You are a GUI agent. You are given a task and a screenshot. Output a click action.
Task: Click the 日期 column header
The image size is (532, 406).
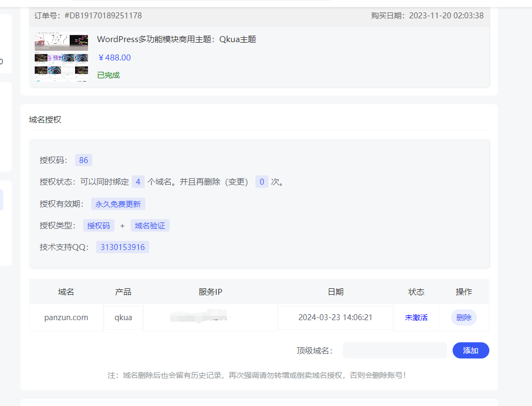coord(335,292)
